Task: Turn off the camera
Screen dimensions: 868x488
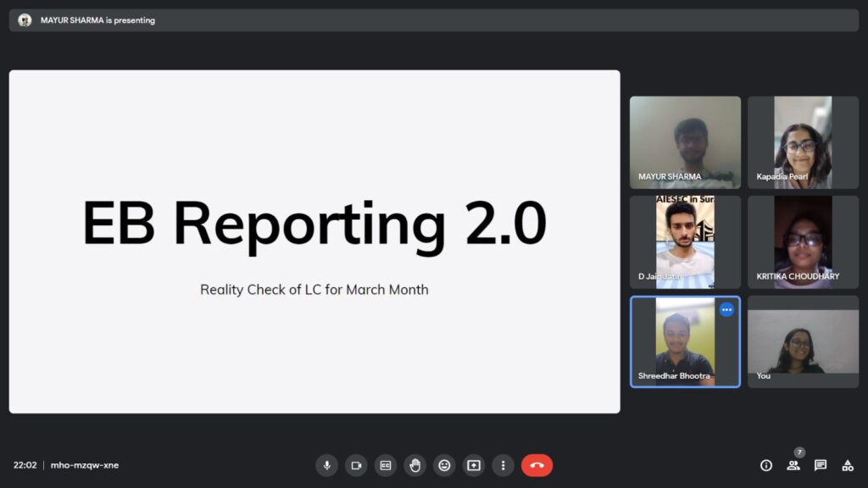Action: click(x=356, y=465)
